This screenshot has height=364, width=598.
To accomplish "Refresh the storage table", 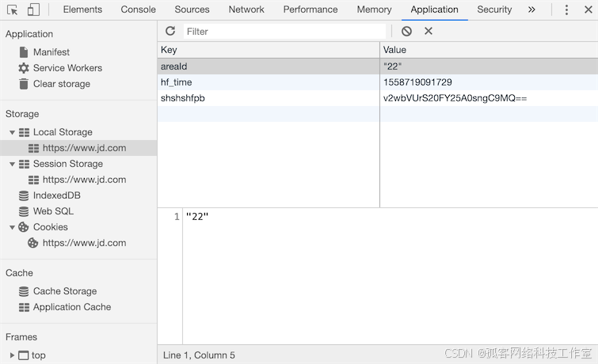I will 170,31.
